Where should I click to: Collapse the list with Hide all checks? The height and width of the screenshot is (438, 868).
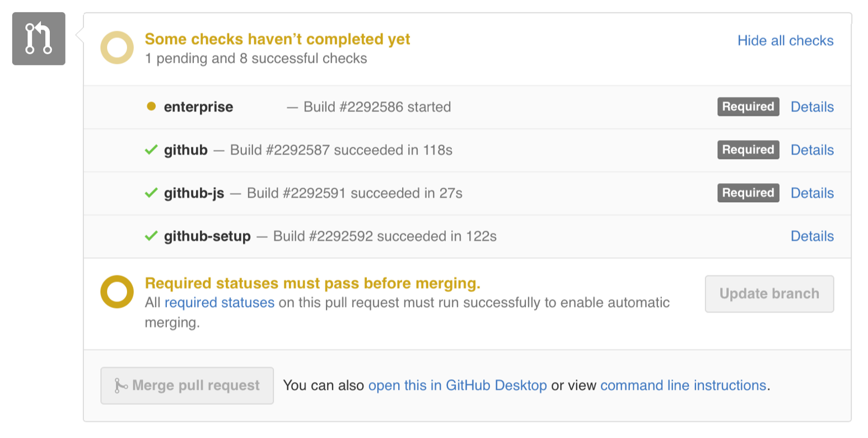[785, 41]
